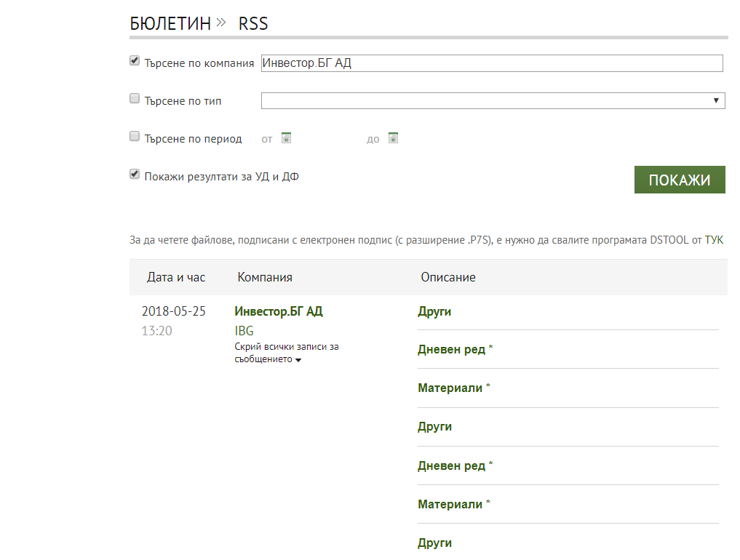The height and width of the screenshot is (560, 740).
Task: Enable Търсене по период checkbox
Action: (x=135, y=136)
